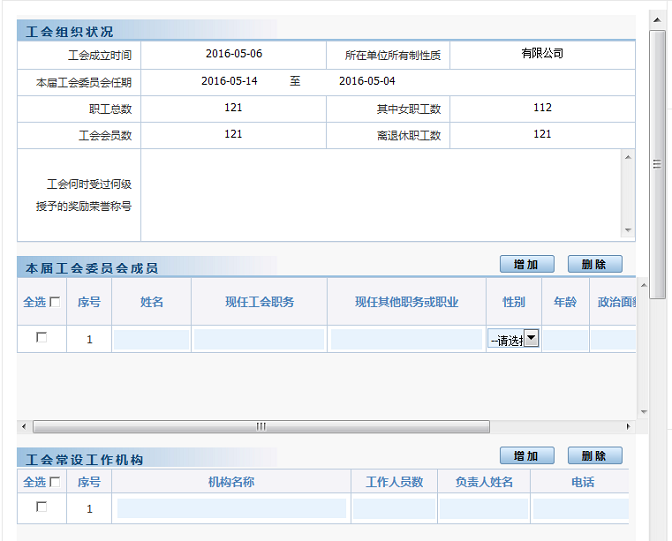Click the 现任工会职务 input field
Screen dimensions: 672x541
tap(259, 340)
